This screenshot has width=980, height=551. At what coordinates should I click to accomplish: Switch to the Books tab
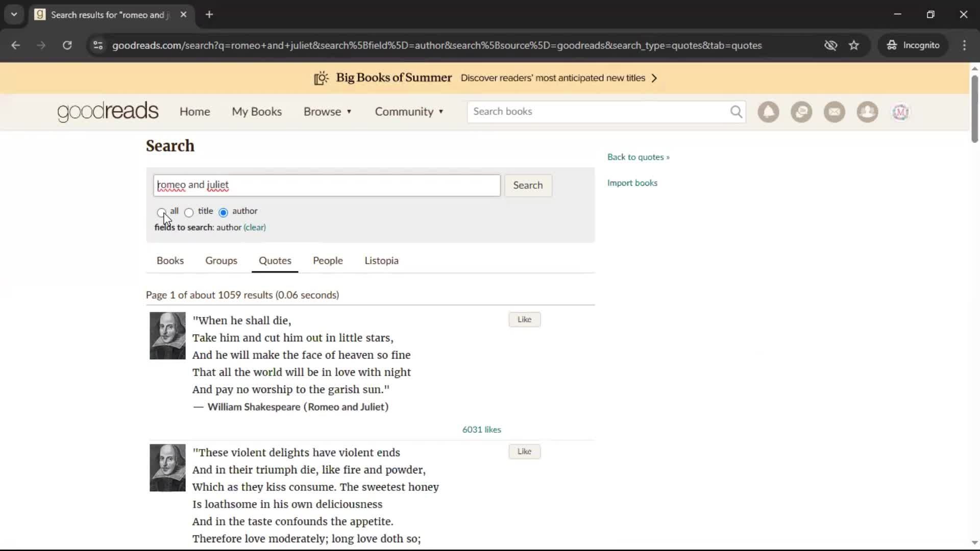point(170,261)
